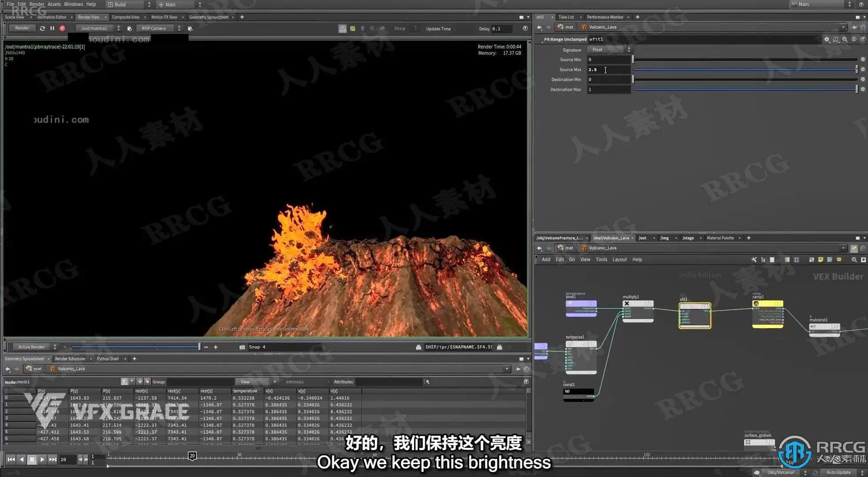This screenshot has height=477, width=868.
Task: Click the Source Min value field
Action: point(608,60)
